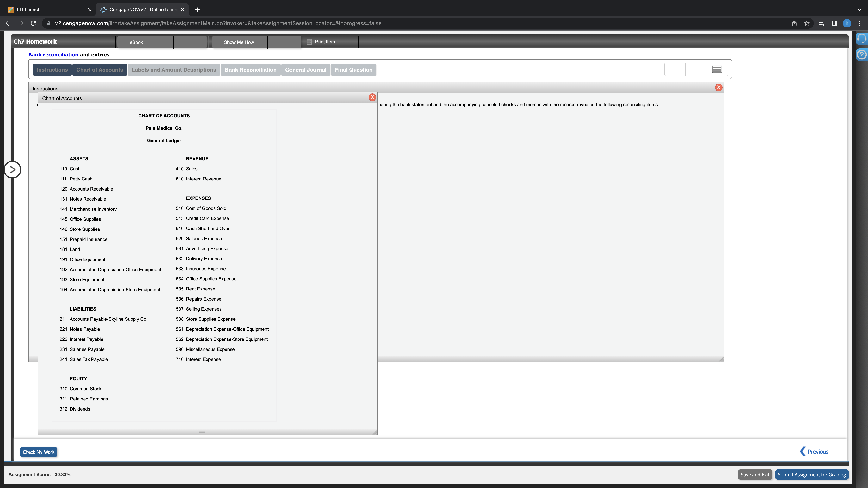Open the headset support icon
This screenshot has width=868, height=488.
coord(861,39)
